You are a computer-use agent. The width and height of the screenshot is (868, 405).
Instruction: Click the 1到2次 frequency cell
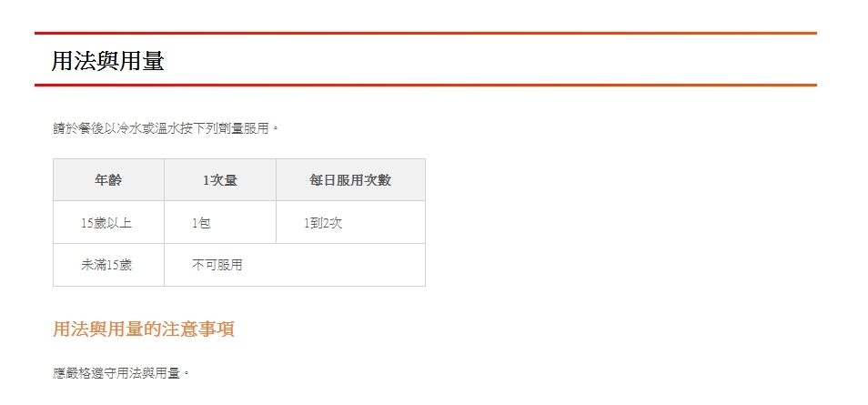point(322,223)
